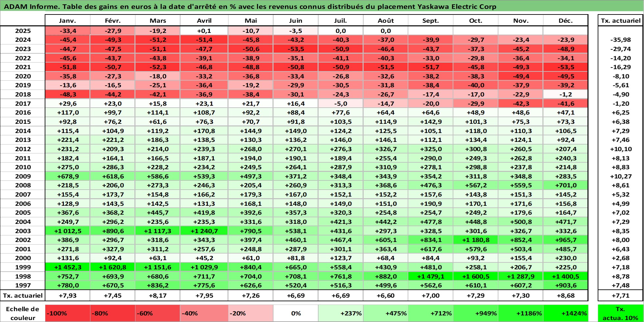The image size is (644, 322).
Task: Click the Tx. actua. 10% green legend box
Action: click(620, 313)
